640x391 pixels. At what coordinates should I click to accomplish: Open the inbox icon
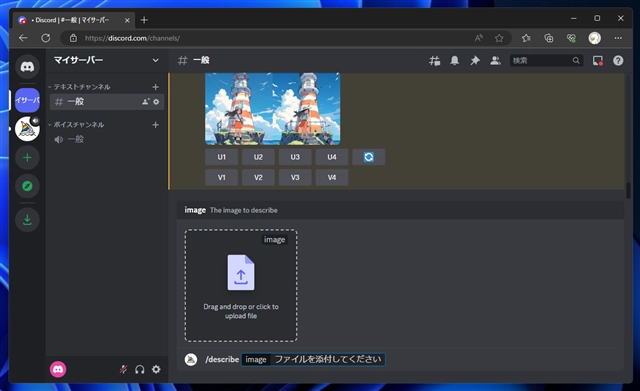pyautogui.click(x=598, y=61)
